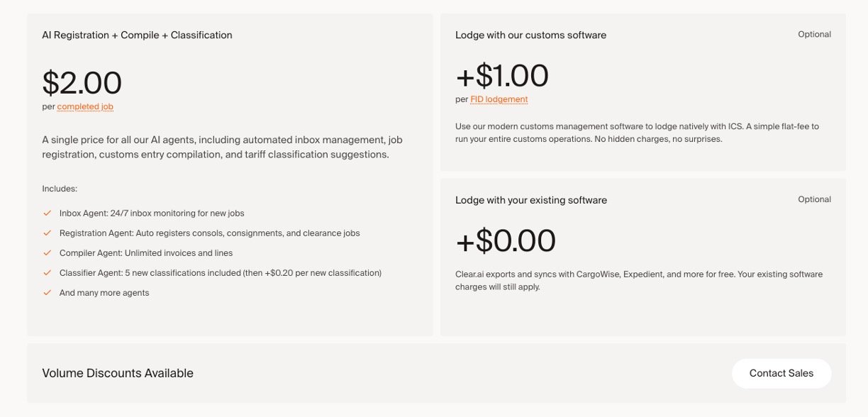
Task: Click 'Lodge with your existing software' heading
Action: (x=531, y=200)
